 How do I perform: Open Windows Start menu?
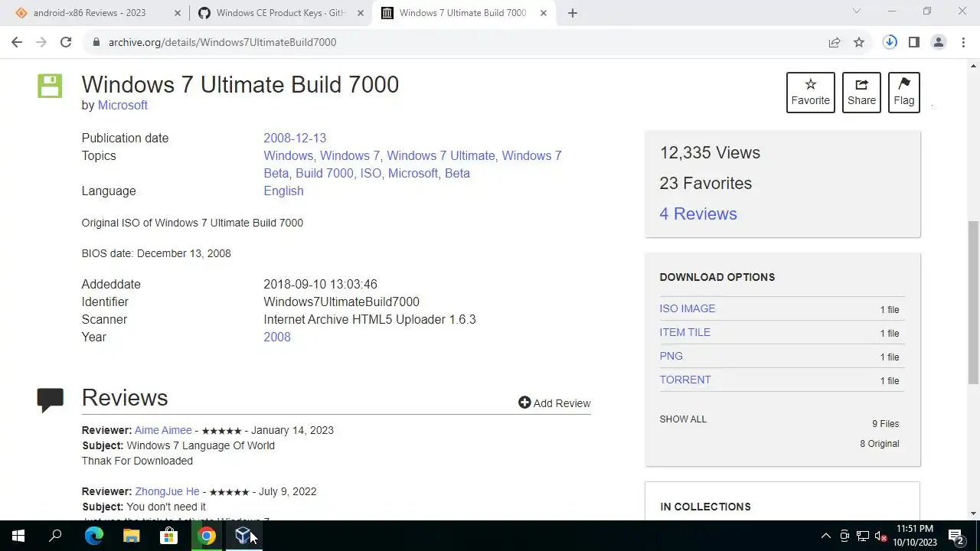pos(18,536)
